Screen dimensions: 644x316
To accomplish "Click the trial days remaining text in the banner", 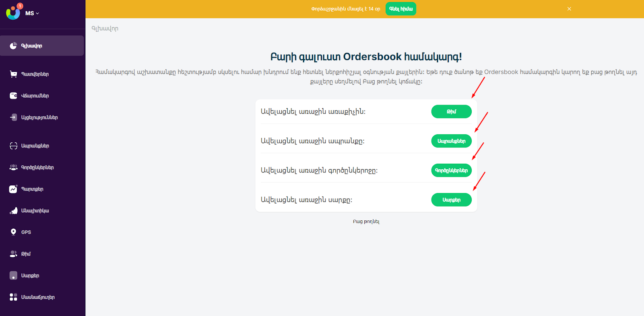I will pos(345,9).
